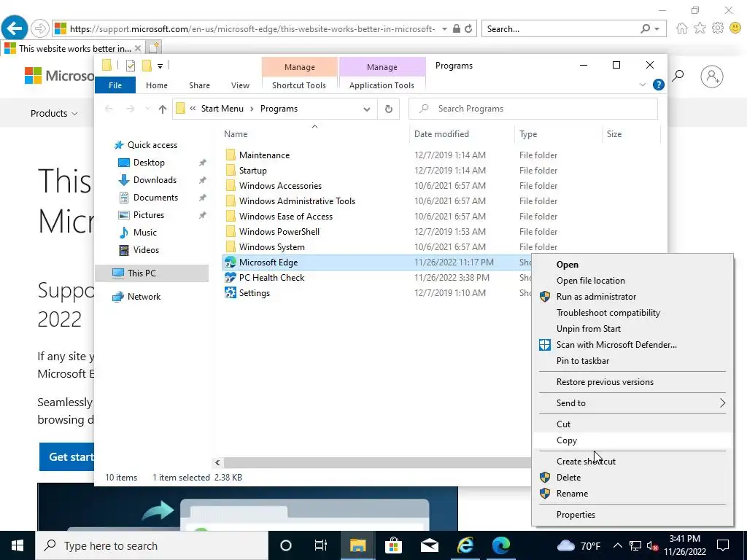Select Windows PowerShell folder
Image resolution: width=747 pixels, height=560 pixels.
[x=279, y=232]
